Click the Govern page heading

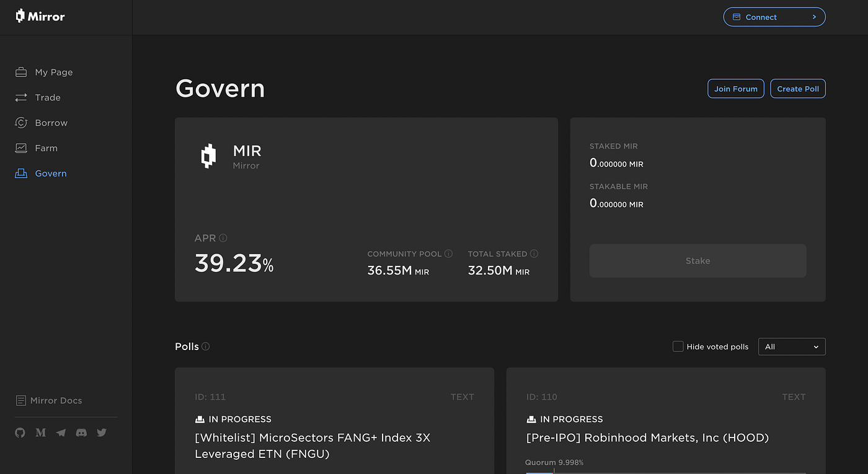pyautogui.click(x=220, y=89)
